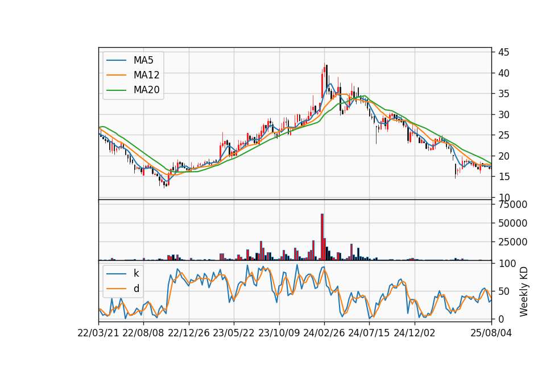
Task: Click the blue MA5 legend line sample
Action: pos(116,60)
